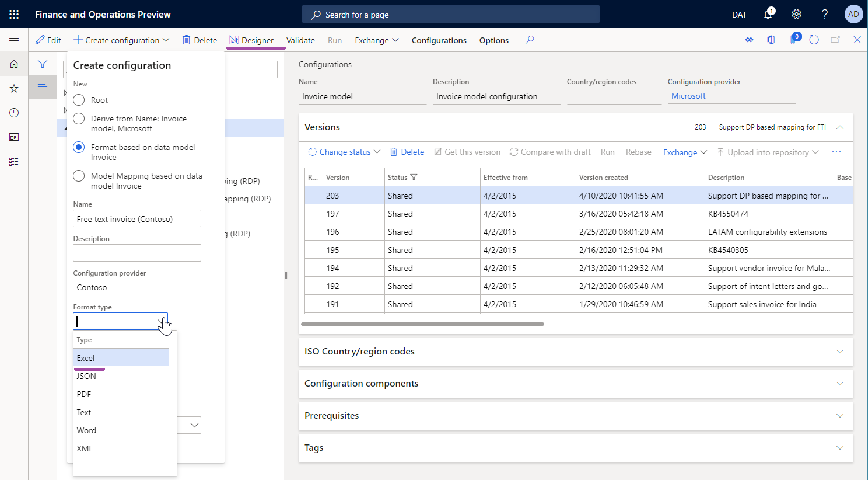
Task: Open the Microsoft configuration provider link
Action: point(688,95)
